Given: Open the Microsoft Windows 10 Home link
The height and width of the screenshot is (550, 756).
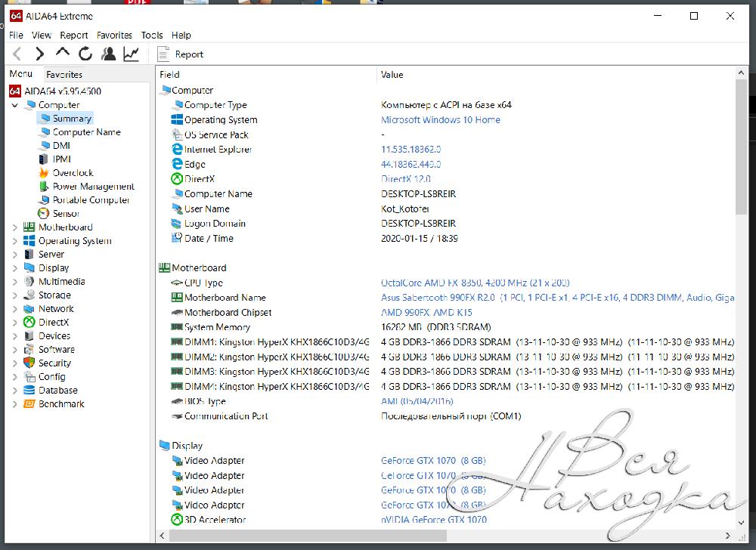Looking at the screenshot, I should [440, 120].
